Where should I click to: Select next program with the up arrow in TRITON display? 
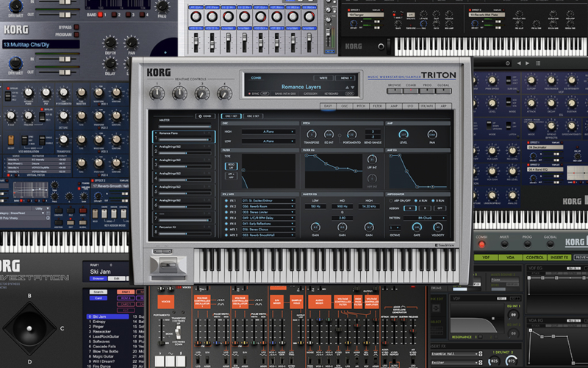pos(347,87)
